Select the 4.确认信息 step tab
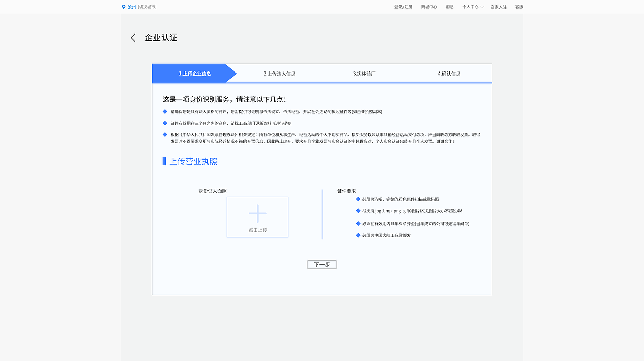The width and height of the screenshot is (644, 361). click(449, 73)
